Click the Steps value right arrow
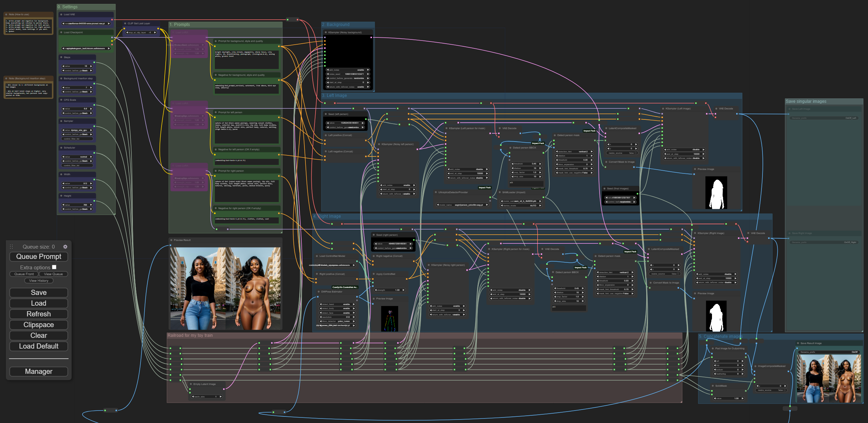This screenshot has height=423, width=868. (x=91, y=66)
